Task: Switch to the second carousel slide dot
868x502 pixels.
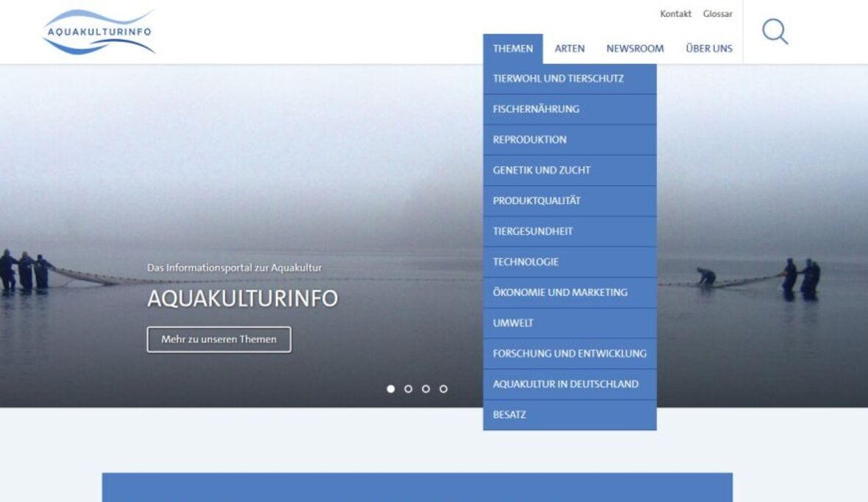Action: (408, 389)
